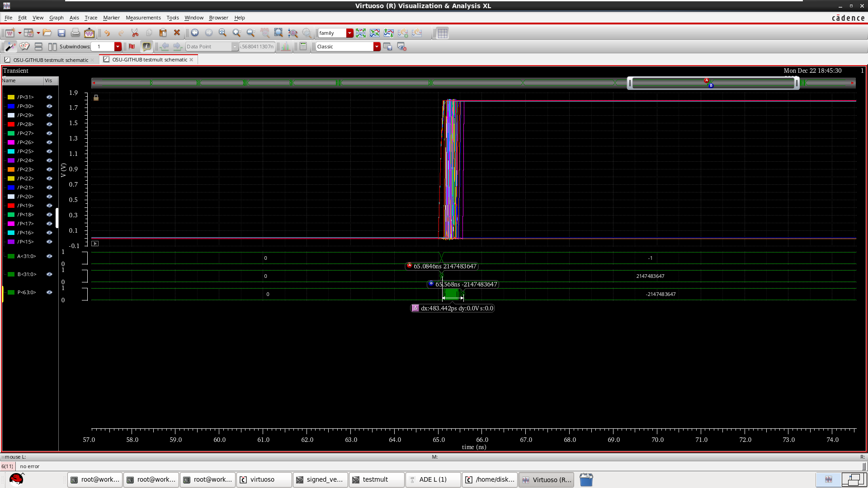Open the Classic style dropdown
This screenshot has height=488, width=868.
coord(377,47)
